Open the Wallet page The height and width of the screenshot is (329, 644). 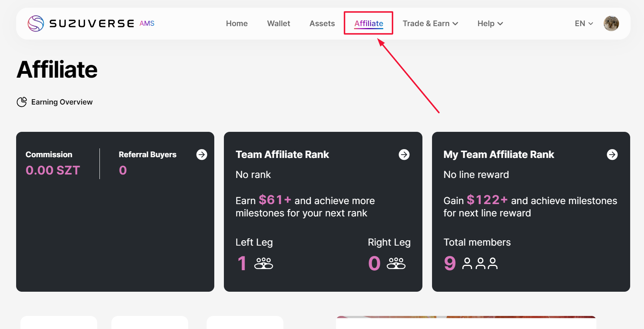278,23
